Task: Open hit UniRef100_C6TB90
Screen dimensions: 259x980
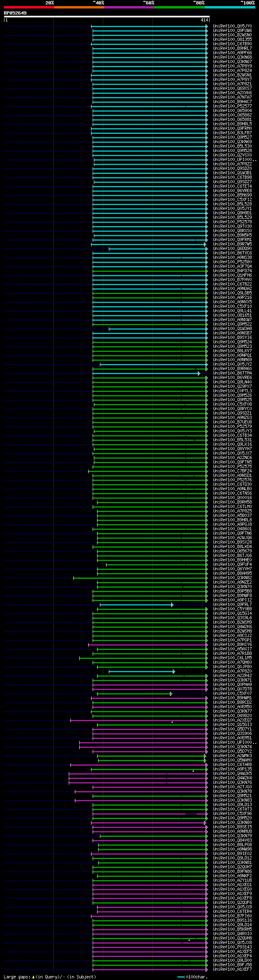Action: click(x=232, y=44)
